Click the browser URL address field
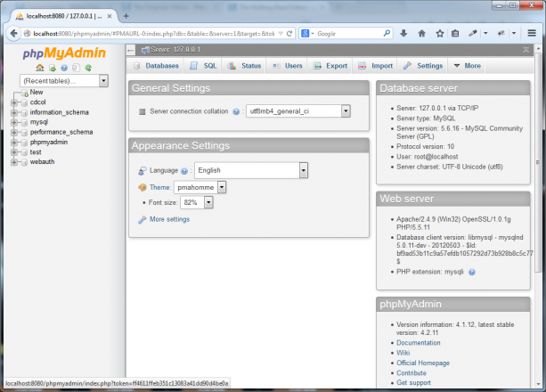This screenshot has width=546, height=392. (x=154, y=34)
